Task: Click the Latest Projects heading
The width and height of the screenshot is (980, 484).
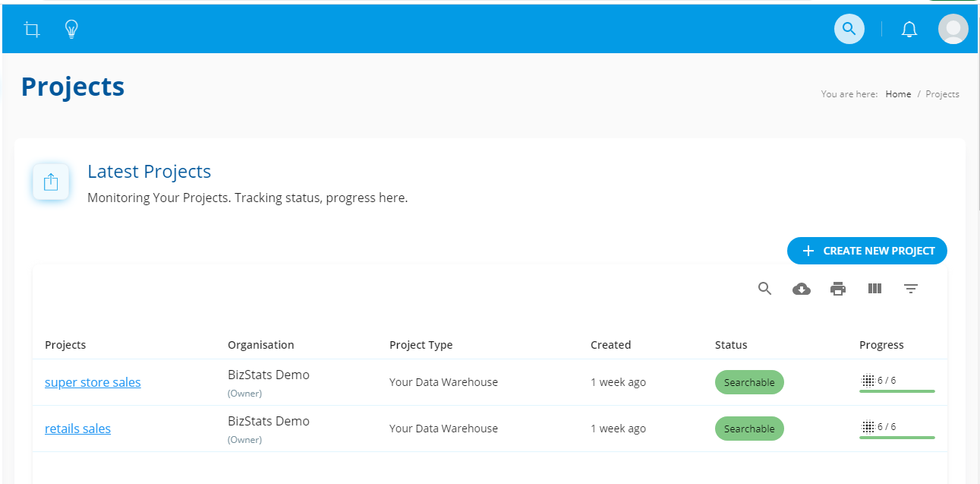Action: [149, 172]
